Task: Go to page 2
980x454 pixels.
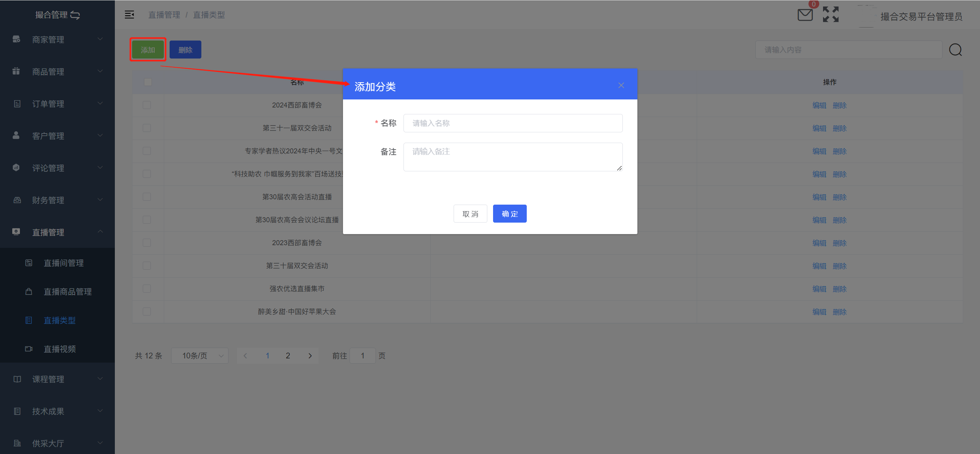Action: [288, 356]
